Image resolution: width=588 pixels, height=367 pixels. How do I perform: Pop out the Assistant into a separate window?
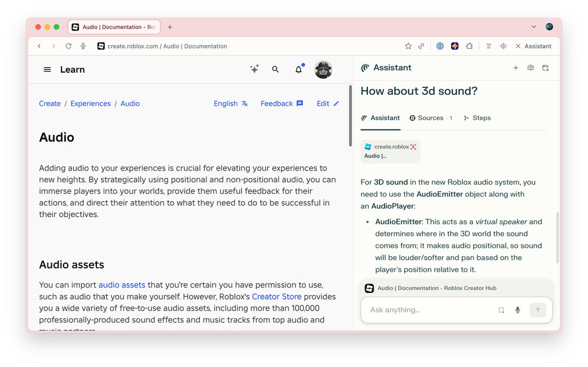click(x=545, y=68)
